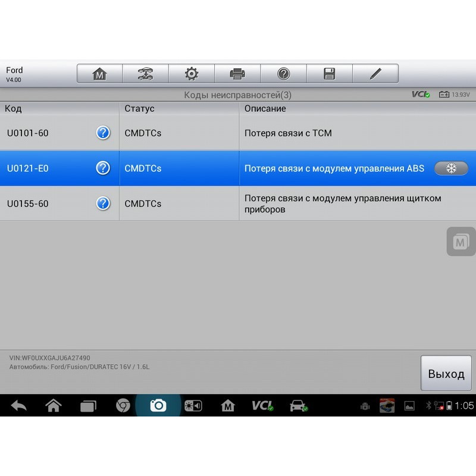Open help question mark in toolbar

[283, 74]
